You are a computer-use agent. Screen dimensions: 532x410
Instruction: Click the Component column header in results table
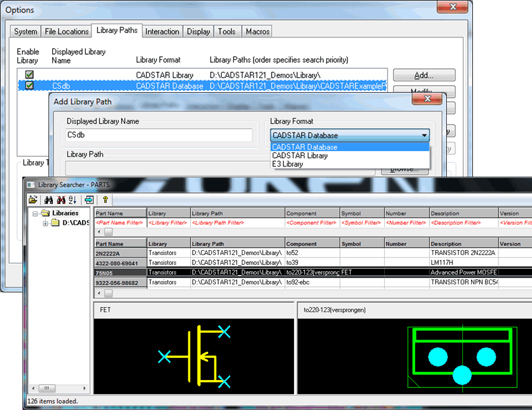pos(312,243)
